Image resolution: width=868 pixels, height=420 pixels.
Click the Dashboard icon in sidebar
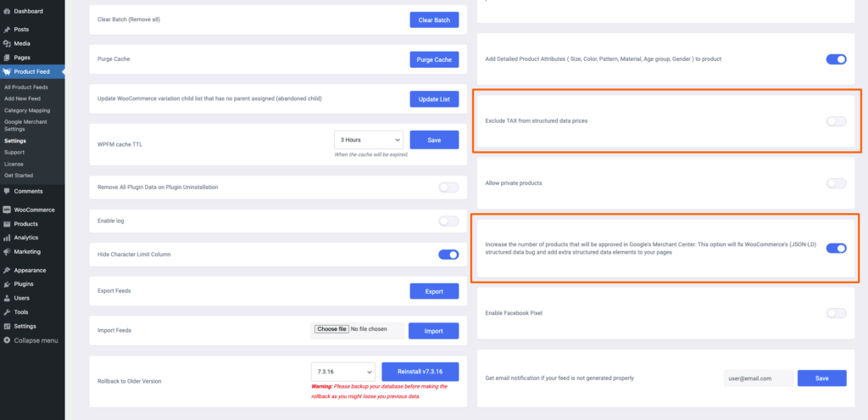[x=7, y=11]
